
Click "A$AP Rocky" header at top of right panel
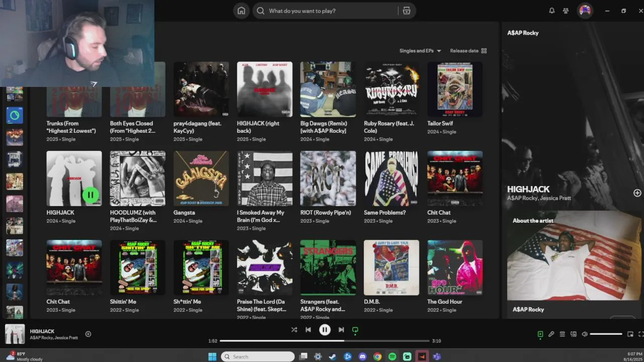(523, 33)
